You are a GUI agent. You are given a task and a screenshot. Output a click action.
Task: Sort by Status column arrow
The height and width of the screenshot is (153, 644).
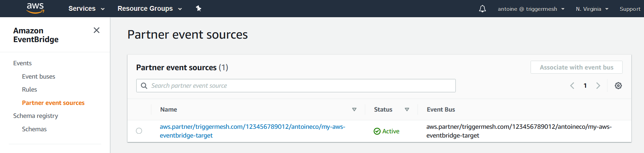click(407, 109)
